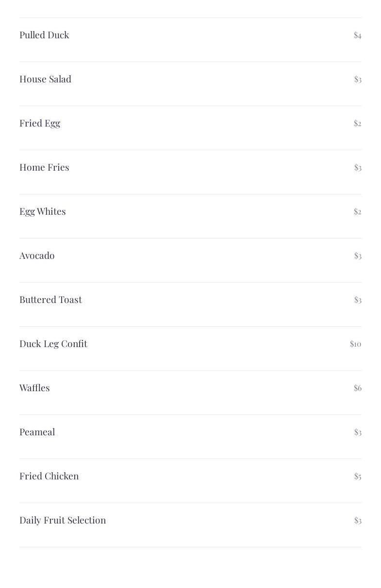Click the $4 price next to Pulled Duck
The image size is (381, 588).
358,35
